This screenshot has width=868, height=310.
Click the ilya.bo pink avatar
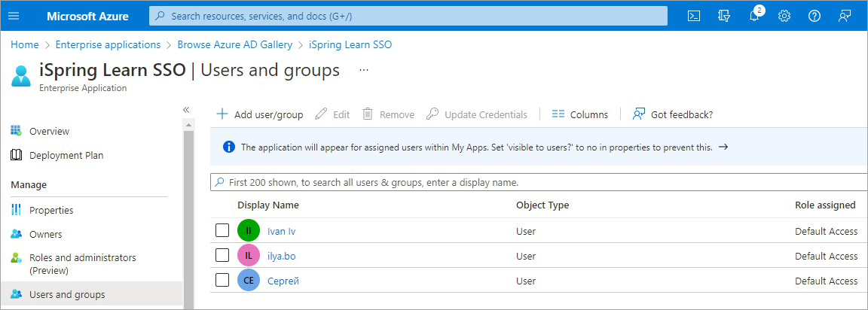point(249,255)
